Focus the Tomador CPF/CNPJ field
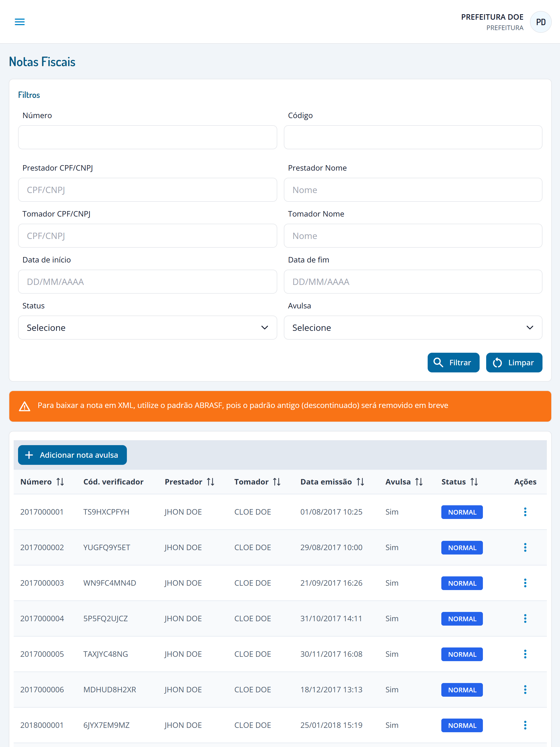560x747 pixels. pyautogui.click(x=148, y=236)
